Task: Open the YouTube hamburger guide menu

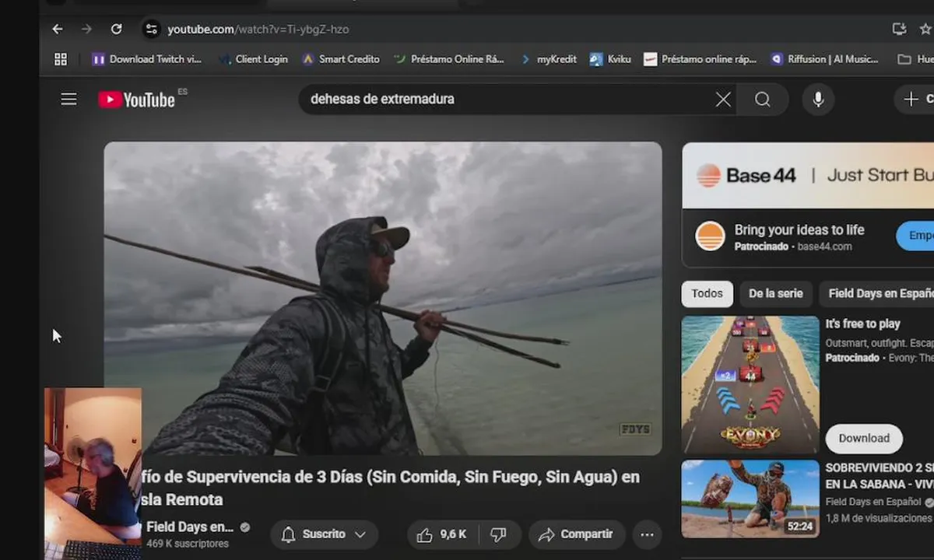Action: [x=69, y=99]
